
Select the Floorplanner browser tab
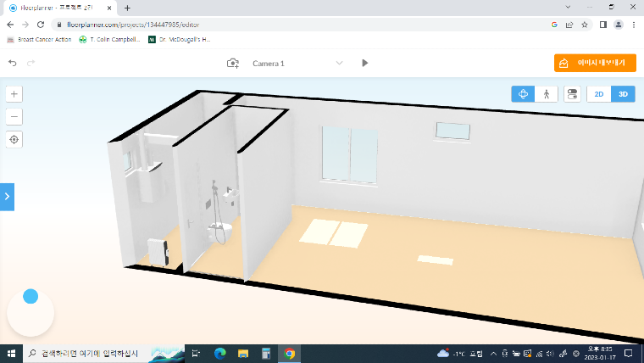click(59, 8)
